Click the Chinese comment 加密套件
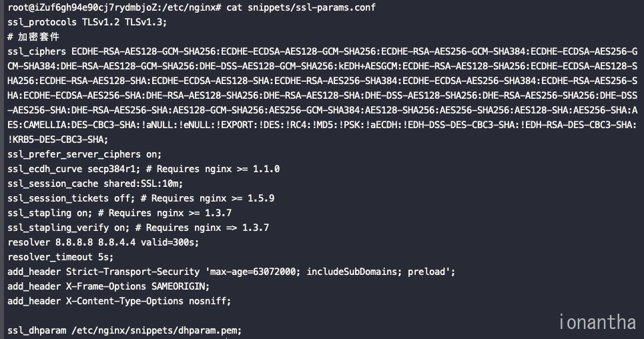Image resolution: width=644 pixels, height=339 pixels. coord(38,37)
